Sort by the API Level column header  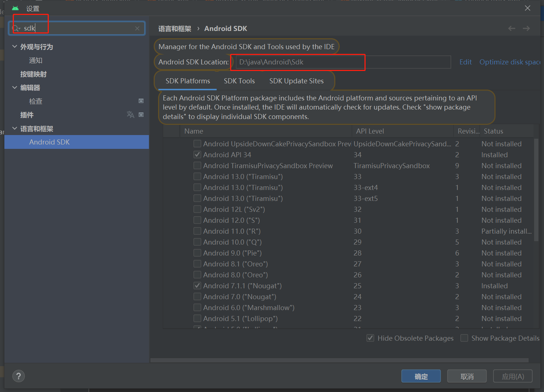402,131
